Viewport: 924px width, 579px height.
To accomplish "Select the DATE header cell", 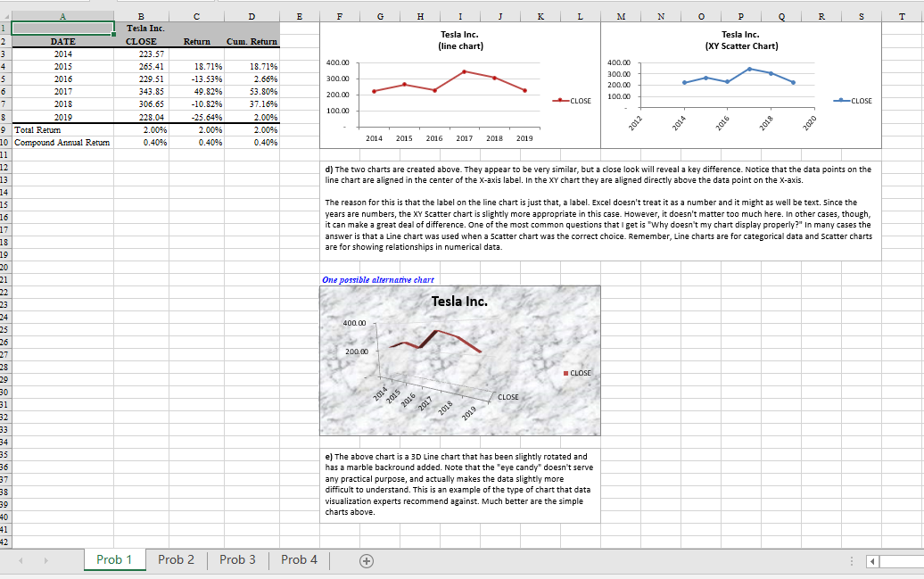I will [x=62, y=41].
